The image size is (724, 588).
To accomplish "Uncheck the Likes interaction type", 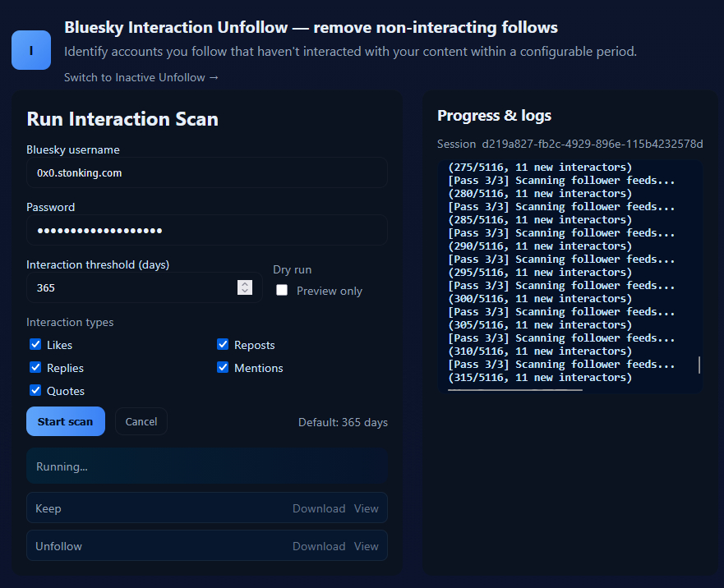I will [35, 345].
